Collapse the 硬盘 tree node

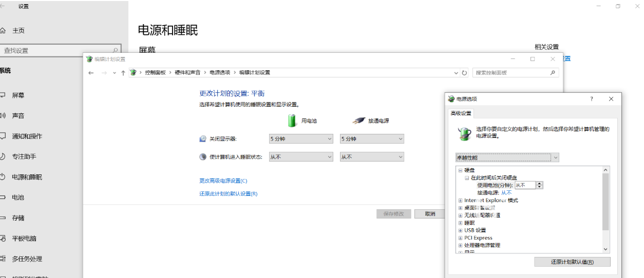click(460, 170)
